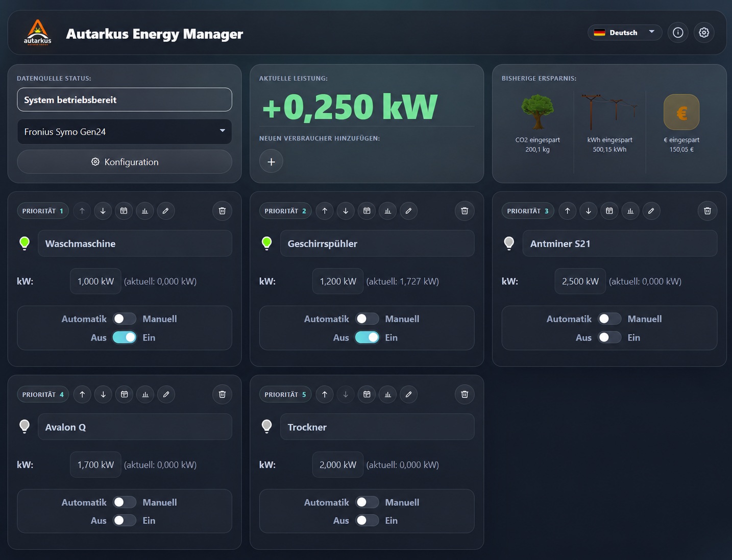Show chart for Waschmaschine
This screenshot has height=560, width=732.
click(x=145, y=211)
